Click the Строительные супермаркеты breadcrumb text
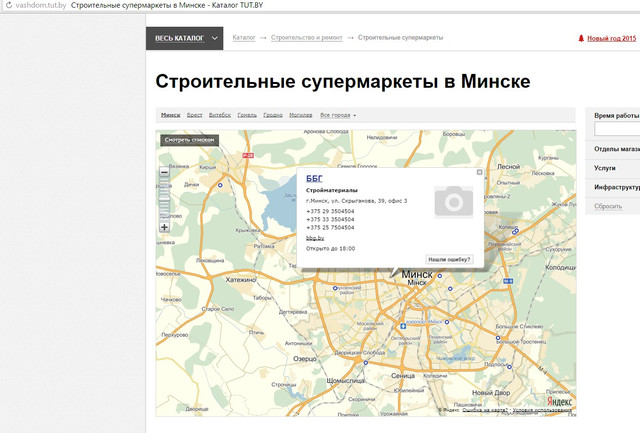 pos(400,38)
